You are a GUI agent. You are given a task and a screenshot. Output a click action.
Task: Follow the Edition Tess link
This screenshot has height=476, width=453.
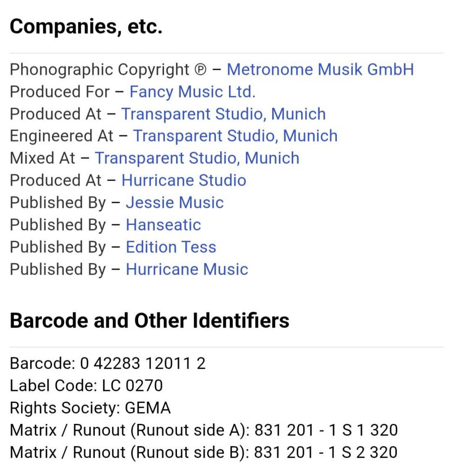tap(171, 247)
